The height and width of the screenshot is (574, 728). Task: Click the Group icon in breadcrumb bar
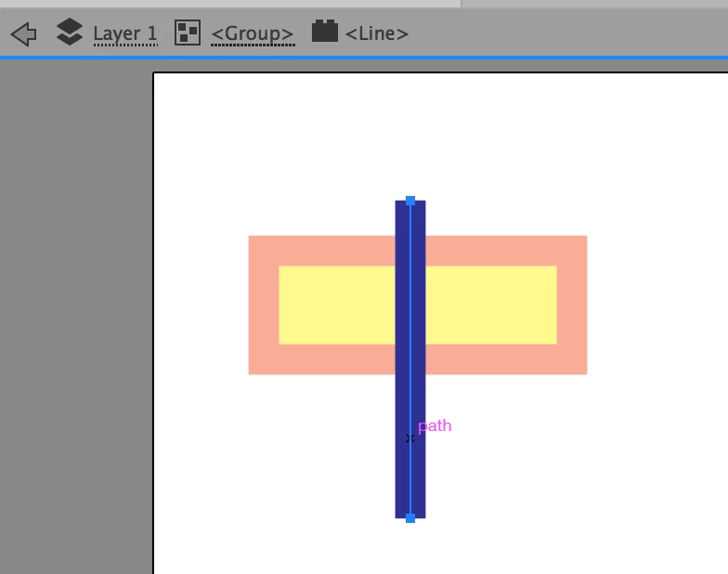(188, 33)
